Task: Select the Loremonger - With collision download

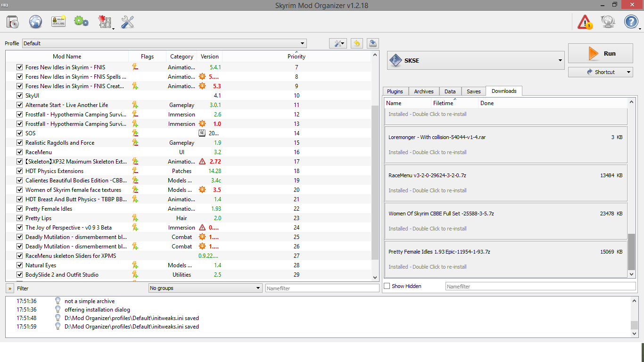Action: (506, 144)
